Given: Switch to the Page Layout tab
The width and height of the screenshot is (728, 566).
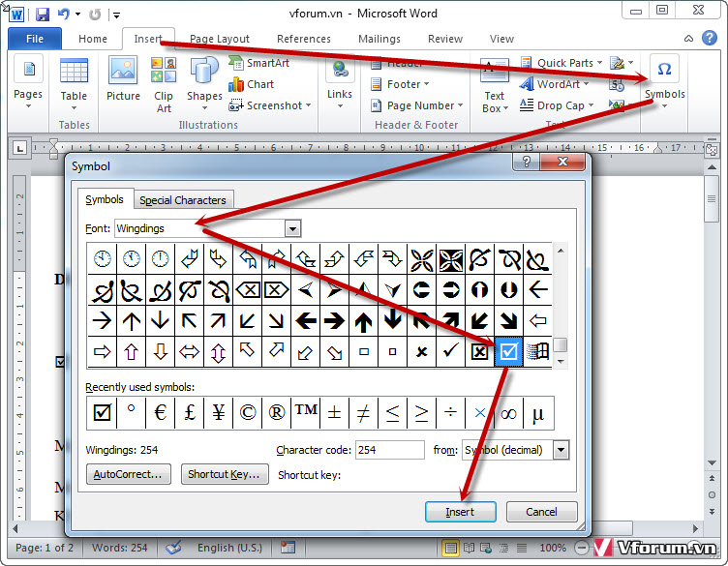Looking at the screenshot, I should (219, 39).
